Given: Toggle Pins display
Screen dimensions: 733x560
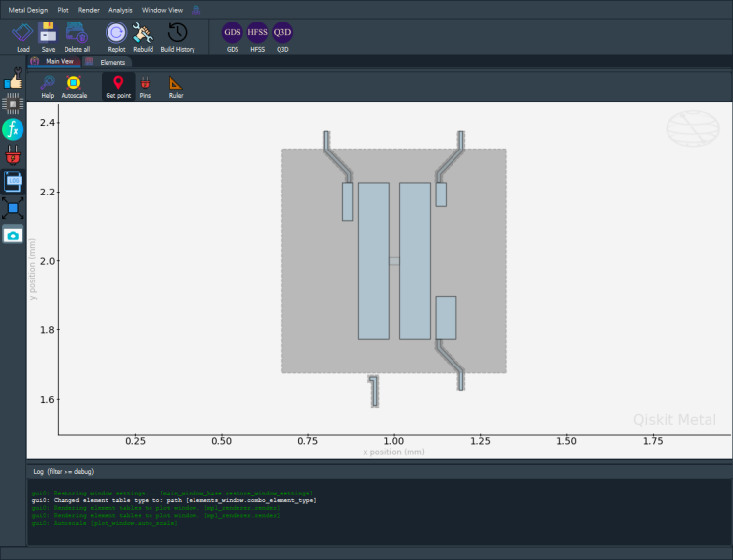Looking at the screenshot, I should [145, 87].
